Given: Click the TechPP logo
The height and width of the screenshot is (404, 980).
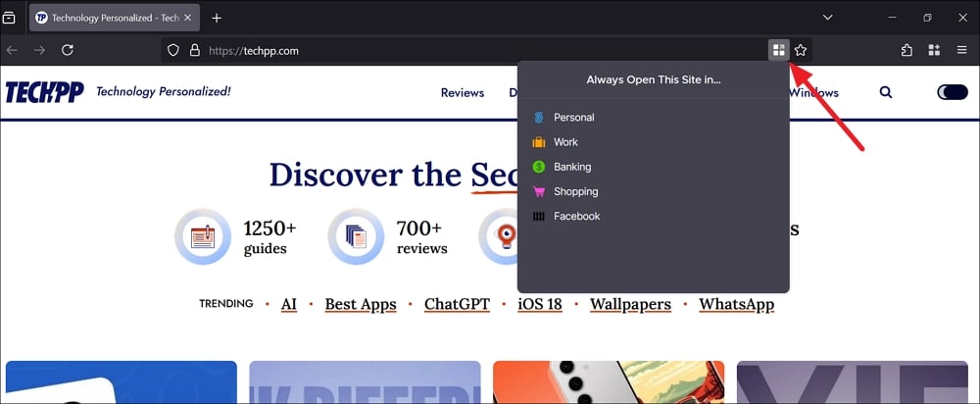Looking at the screenshot, I should (44, 92).
